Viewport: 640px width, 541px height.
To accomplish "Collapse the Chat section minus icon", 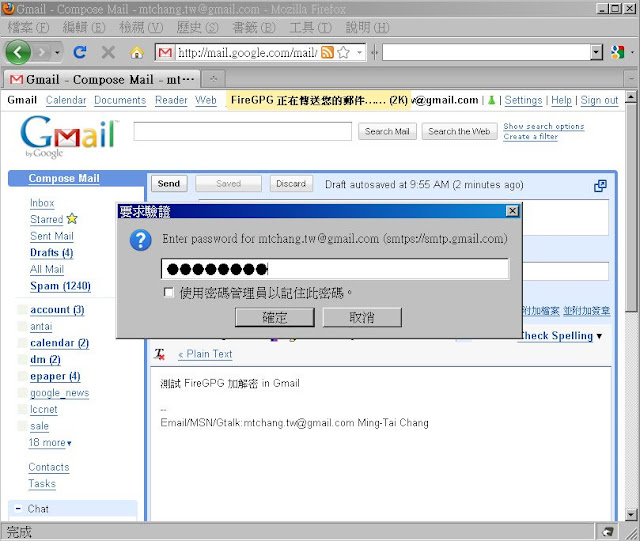I will (18, 509).
